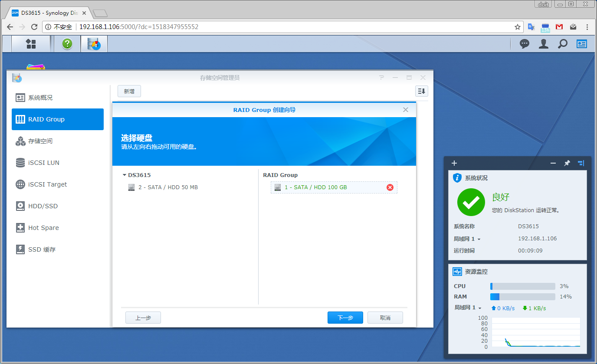This screenshot has height=364, width=597.
Task: Open the notifications chat bubble icon
Action: pos(525,44)
